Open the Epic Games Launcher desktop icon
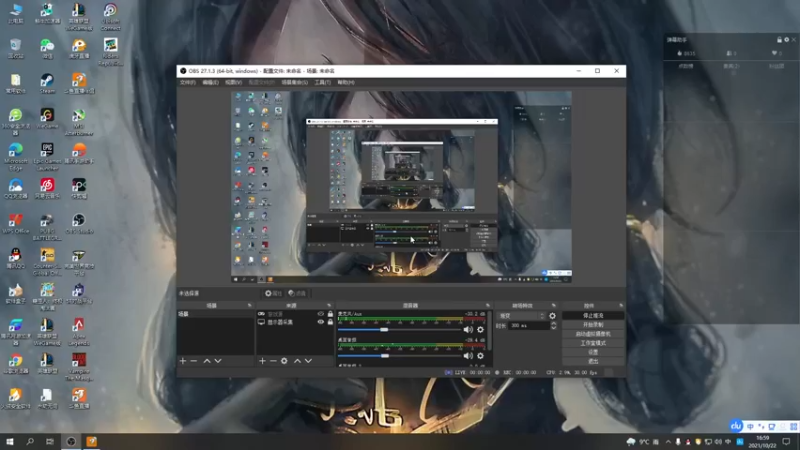The image size is (800, 450). tap(47, 157)
